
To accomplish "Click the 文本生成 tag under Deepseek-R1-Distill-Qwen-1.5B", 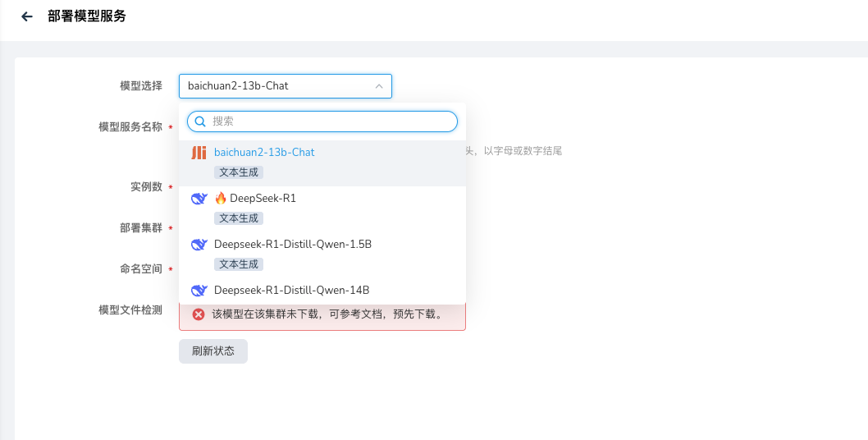I will [239, 264].
